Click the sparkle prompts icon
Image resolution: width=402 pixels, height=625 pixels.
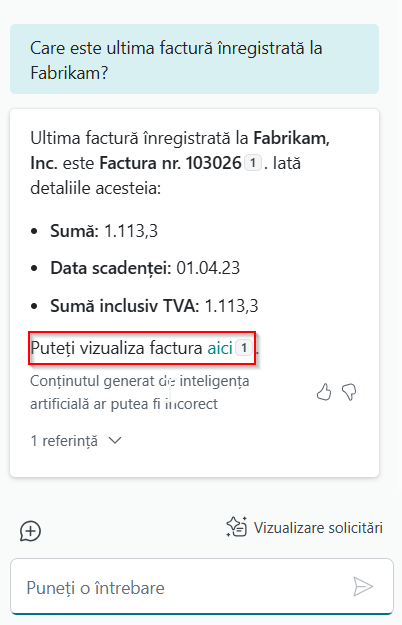click(237, 527)
